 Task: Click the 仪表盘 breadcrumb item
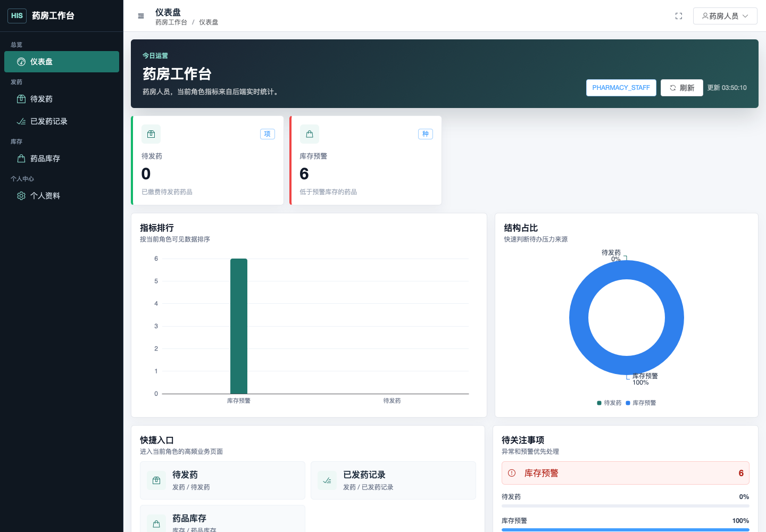point(209,22)
